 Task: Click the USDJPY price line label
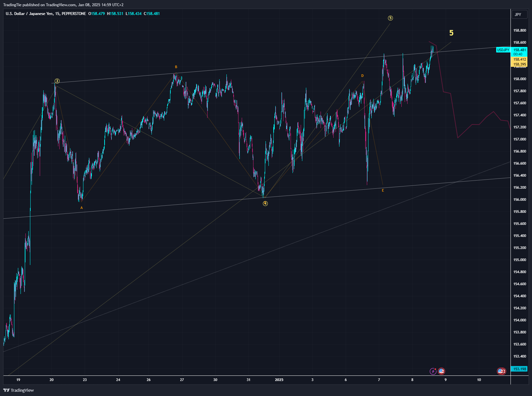(503, 50)
